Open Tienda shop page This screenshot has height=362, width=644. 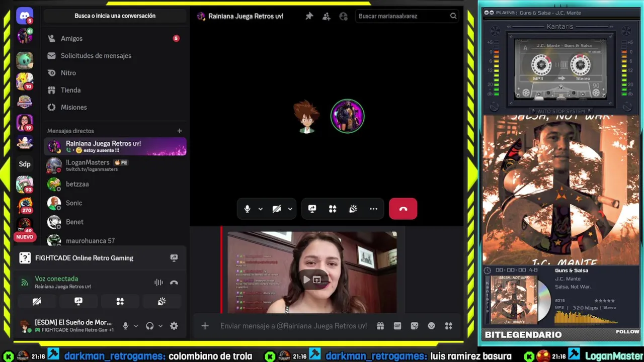(x=115, y=90)
